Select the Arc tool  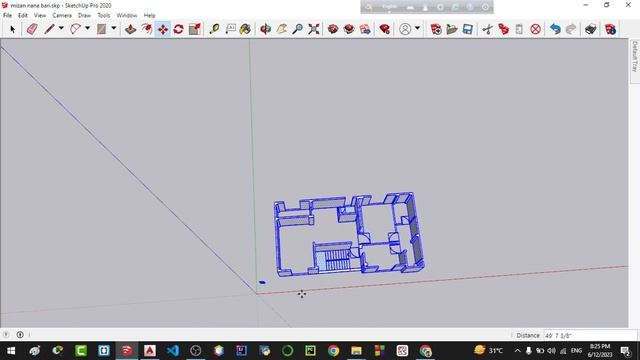(76, 29)
